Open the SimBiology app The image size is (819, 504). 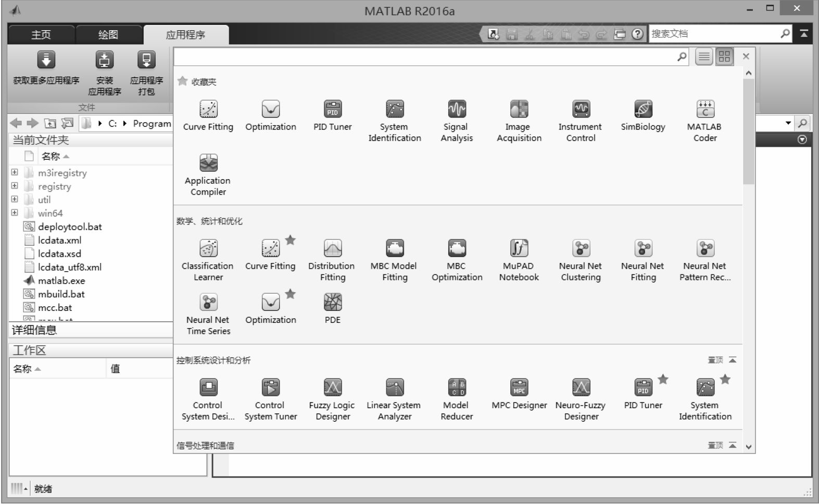643,115
